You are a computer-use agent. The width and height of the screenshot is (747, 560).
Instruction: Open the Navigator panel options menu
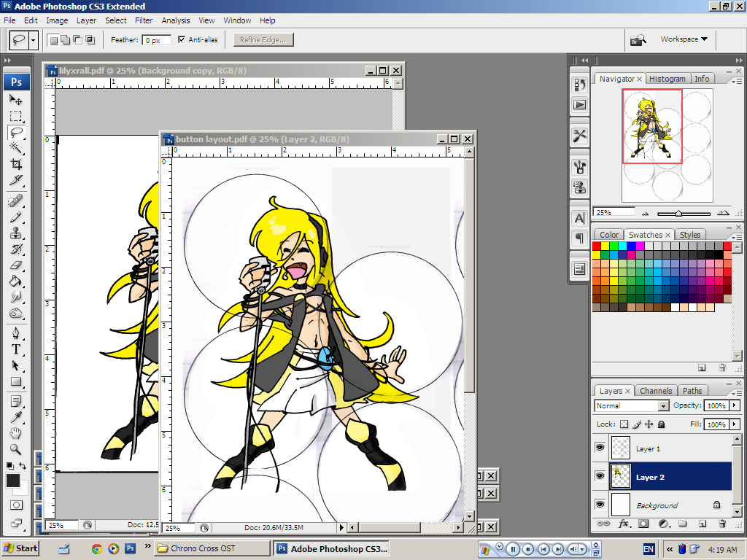coord(736,82)
